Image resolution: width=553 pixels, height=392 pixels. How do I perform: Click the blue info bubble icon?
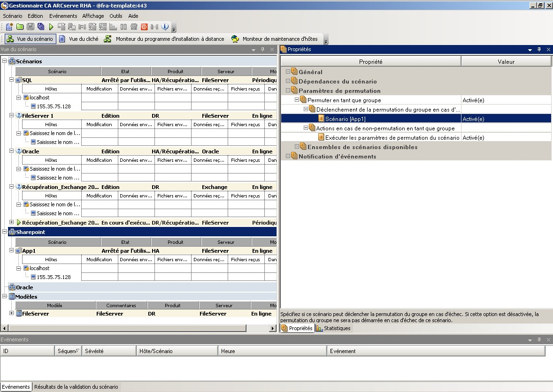(x=165, y=27)
